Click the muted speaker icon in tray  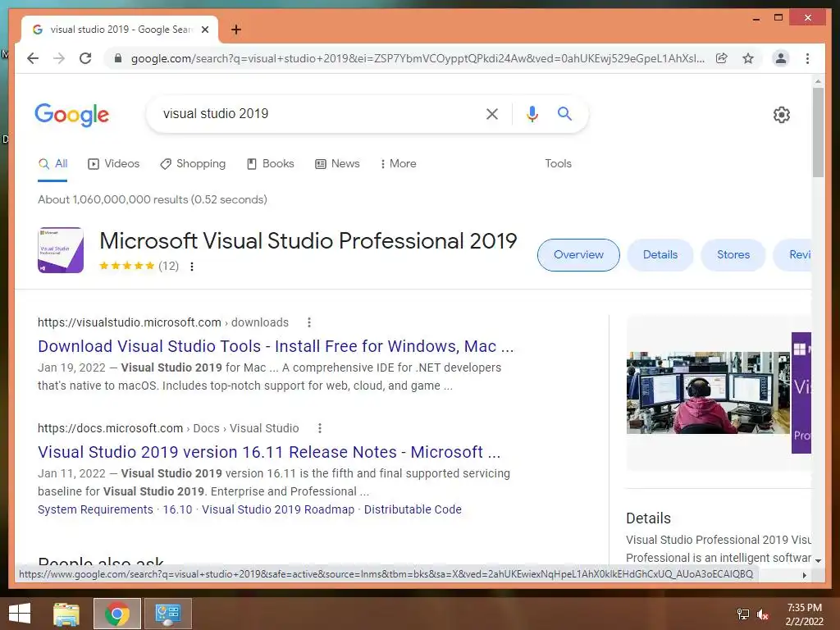[763, 614]
